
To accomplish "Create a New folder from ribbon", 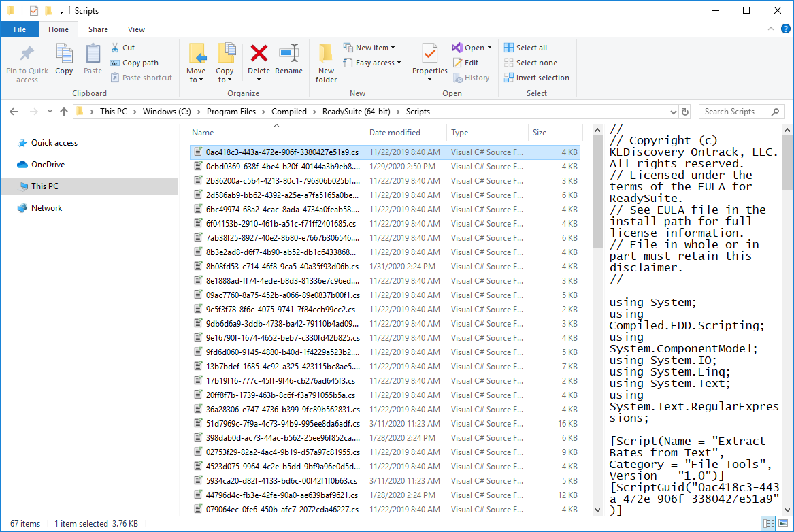I will (326, 60).
